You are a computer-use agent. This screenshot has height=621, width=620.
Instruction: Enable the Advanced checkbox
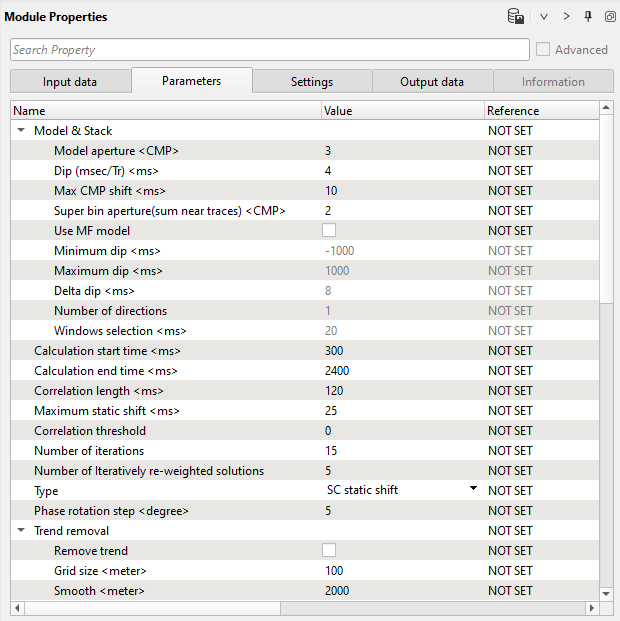[543, 49]
